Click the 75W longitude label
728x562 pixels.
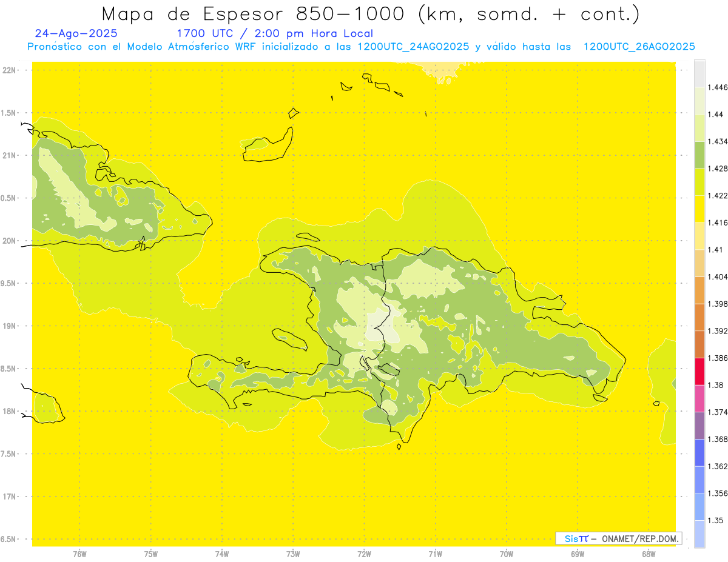(151, 554)
